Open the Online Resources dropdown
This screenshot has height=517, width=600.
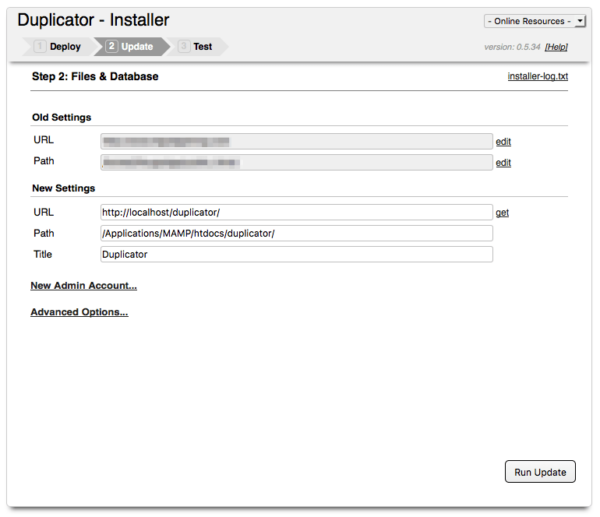click(535, 21)
